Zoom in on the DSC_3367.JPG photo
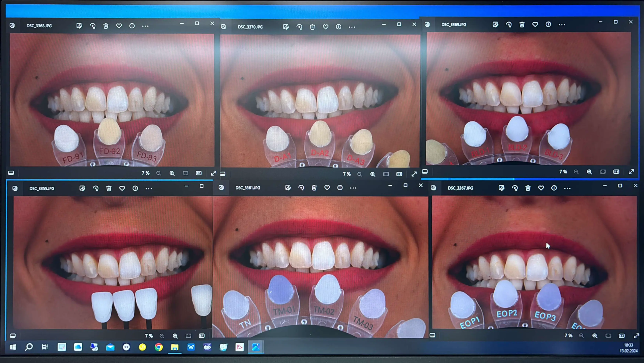The image size is (644, 363). click(595, 336)
